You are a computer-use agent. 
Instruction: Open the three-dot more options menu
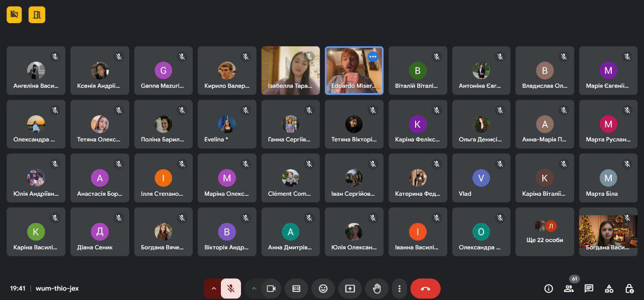coord(399,288)
